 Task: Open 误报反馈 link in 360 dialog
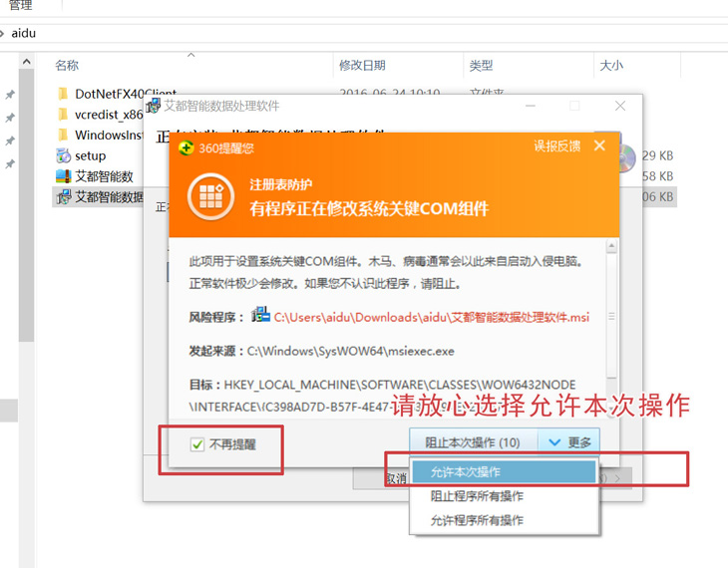pyautogui.click(x=556, y=146)
